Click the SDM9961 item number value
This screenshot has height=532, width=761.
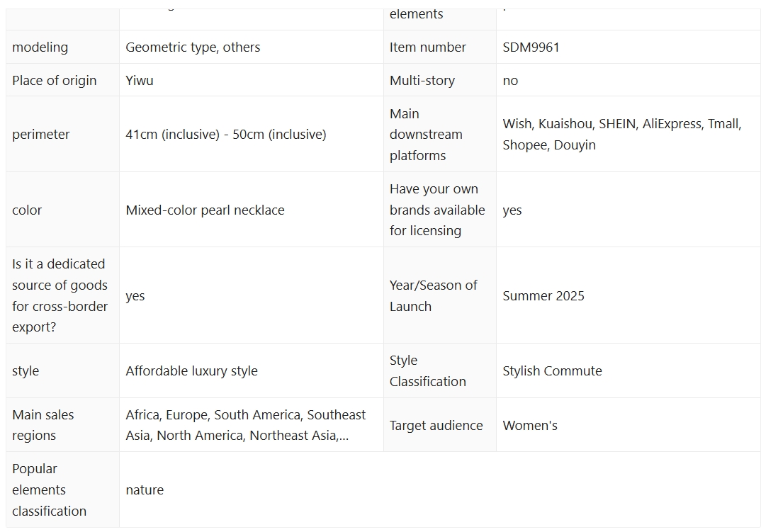tap(531, 47)
